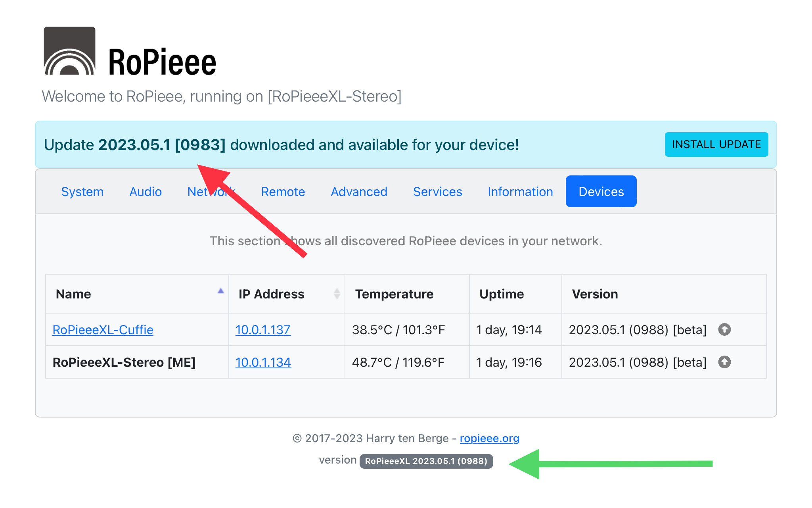Select the Services tab
This screenshot has width=812, height=508.
click(x=437, y=192)
